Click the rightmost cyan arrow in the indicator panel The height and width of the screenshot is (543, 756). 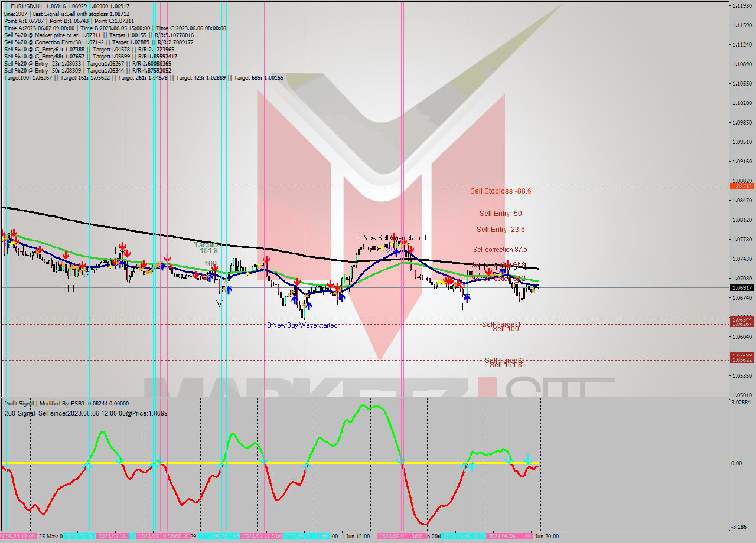coord(527,459)
